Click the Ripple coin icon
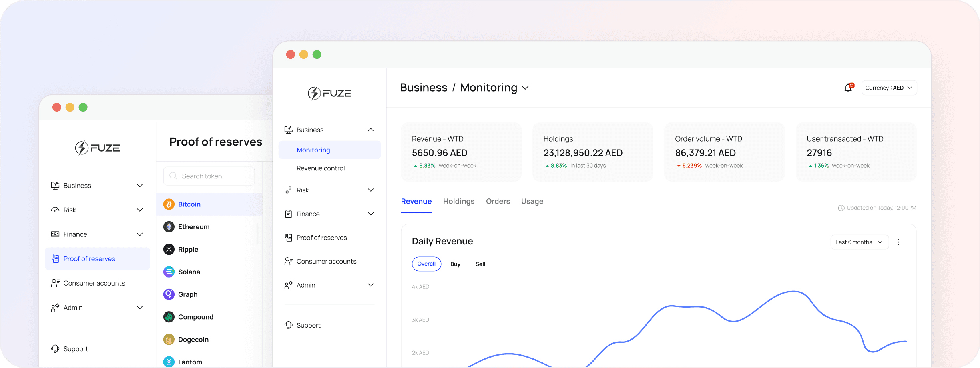This screenshot has width=980, height=368. 169,250
